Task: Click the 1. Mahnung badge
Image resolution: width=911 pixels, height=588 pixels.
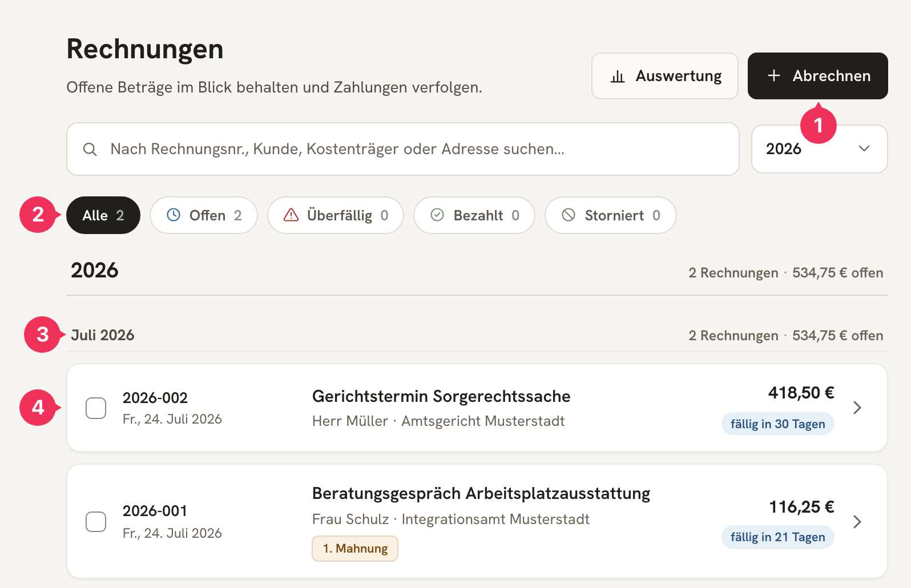Action: pyautogui.click(x=355, y=549)
